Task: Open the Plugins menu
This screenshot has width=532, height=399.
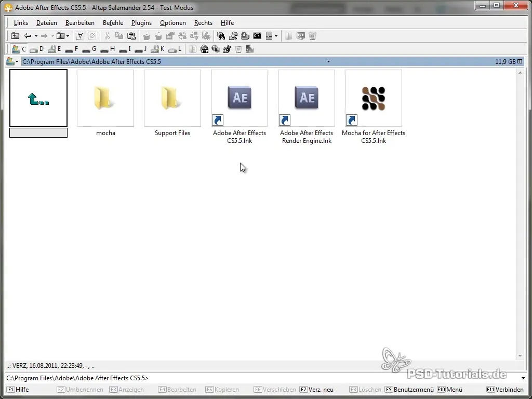Action: click(141, 23)
